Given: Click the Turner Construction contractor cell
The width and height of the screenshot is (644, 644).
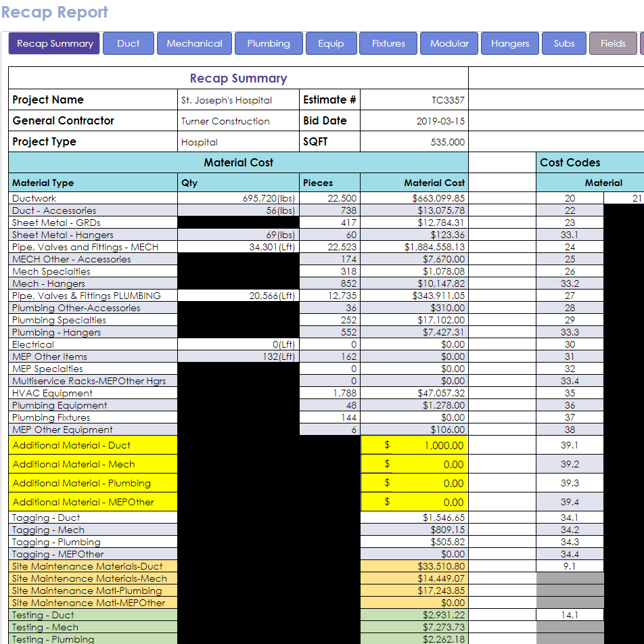Looking at the screenshot, I should pos(238,121).
